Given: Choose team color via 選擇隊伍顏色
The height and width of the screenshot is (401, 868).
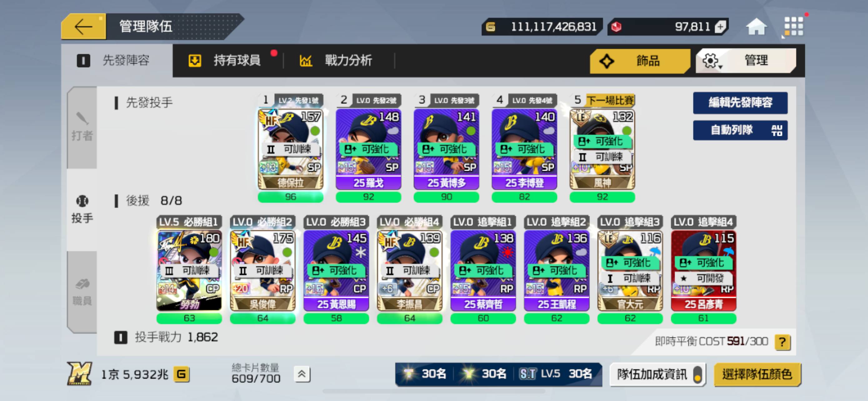Looking at the screenshot, I should (757, 374).
